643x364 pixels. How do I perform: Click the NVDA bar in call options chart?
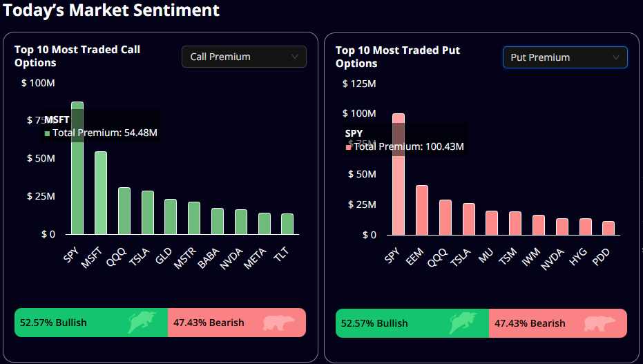point(241,222)
